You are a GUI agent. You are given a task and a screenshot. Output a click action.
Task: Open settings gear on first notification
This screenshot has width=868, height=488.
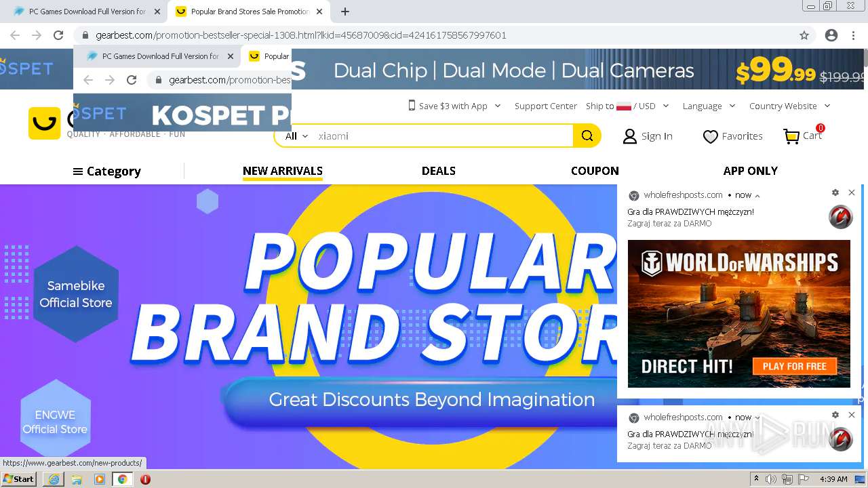[835, 192]
